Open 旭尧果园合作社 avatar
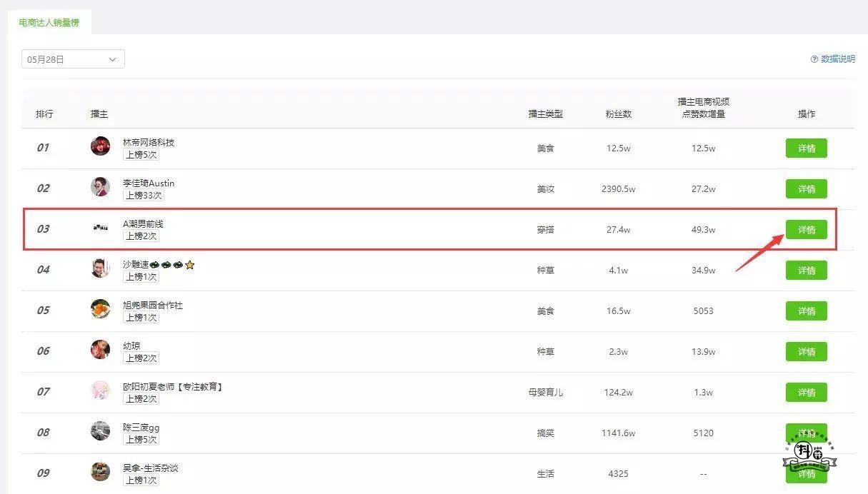 tap(101, 309)
